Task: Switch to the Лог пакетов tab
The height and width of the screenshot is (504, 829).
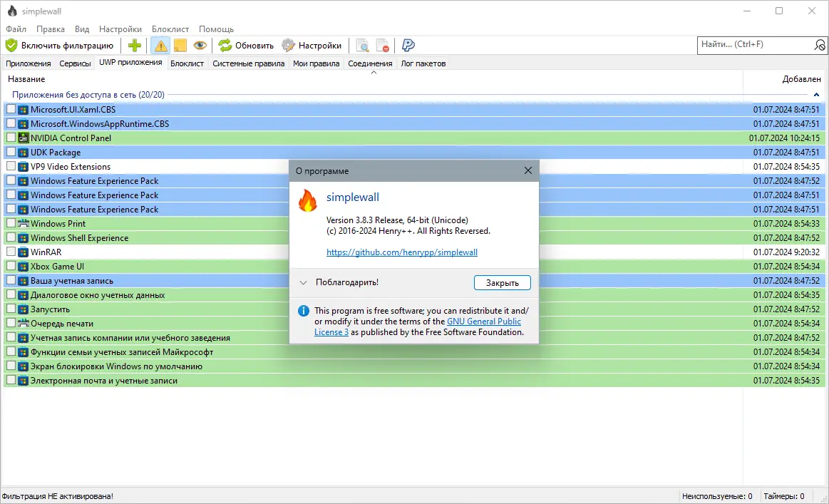Action: click(x=423, y=63)
